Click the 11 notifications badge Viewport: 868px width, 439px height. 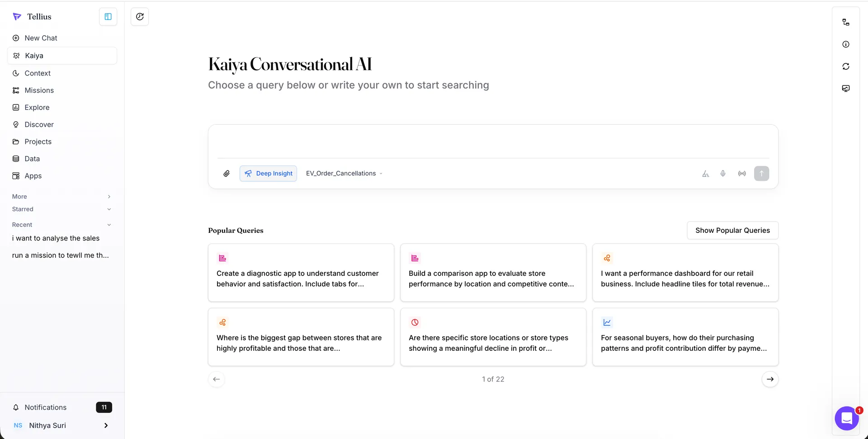[x=104, y=407]
